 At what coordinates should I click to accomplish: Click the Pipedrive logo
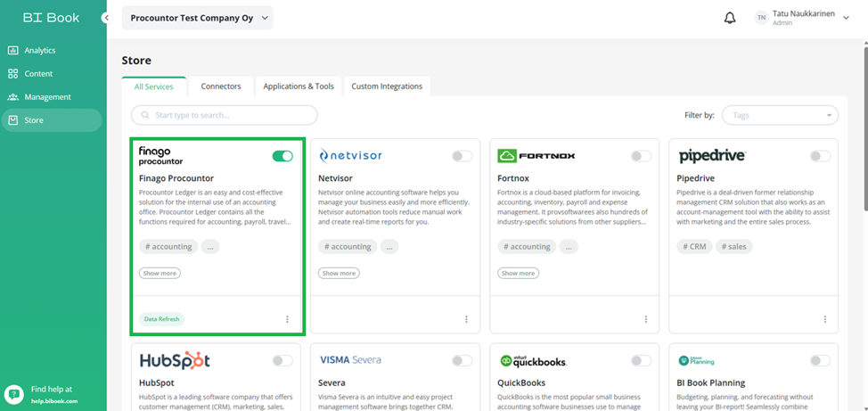[712, 156]
